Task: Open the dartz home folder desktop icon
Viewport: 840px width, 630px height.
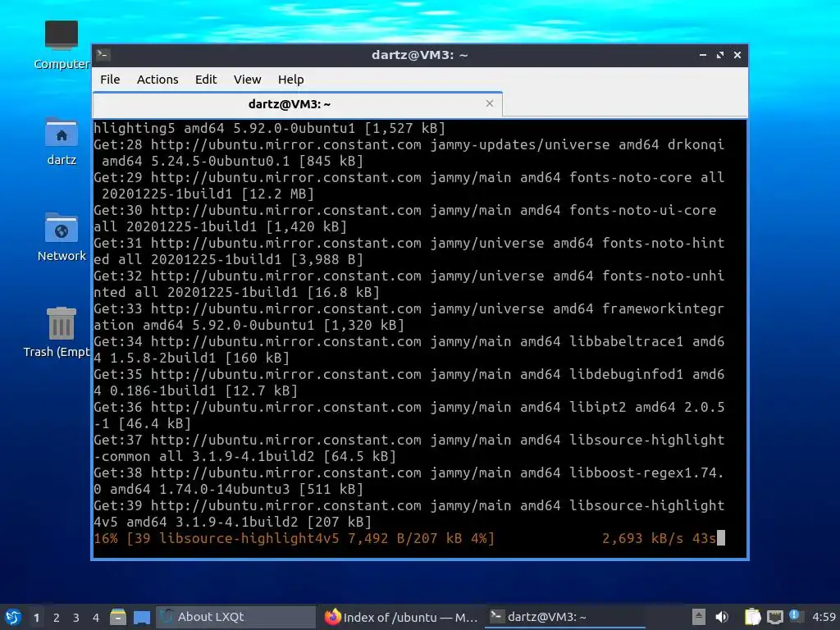Action: pos(62,142)
